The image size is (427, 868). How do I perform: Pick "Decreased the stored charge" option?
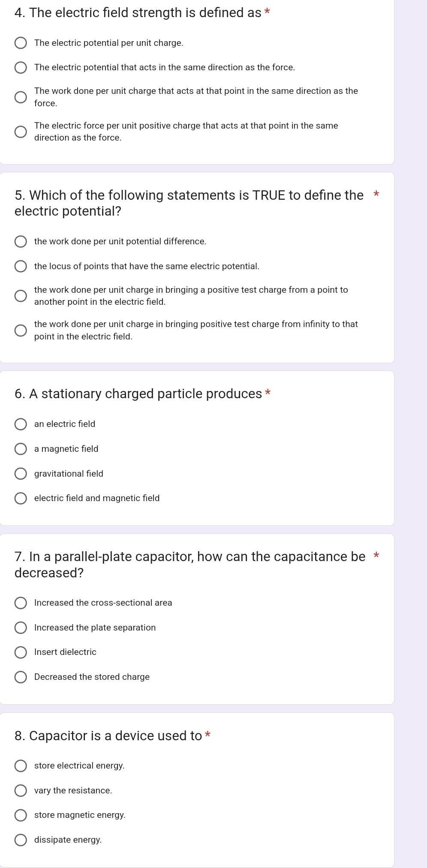(21, 677)
